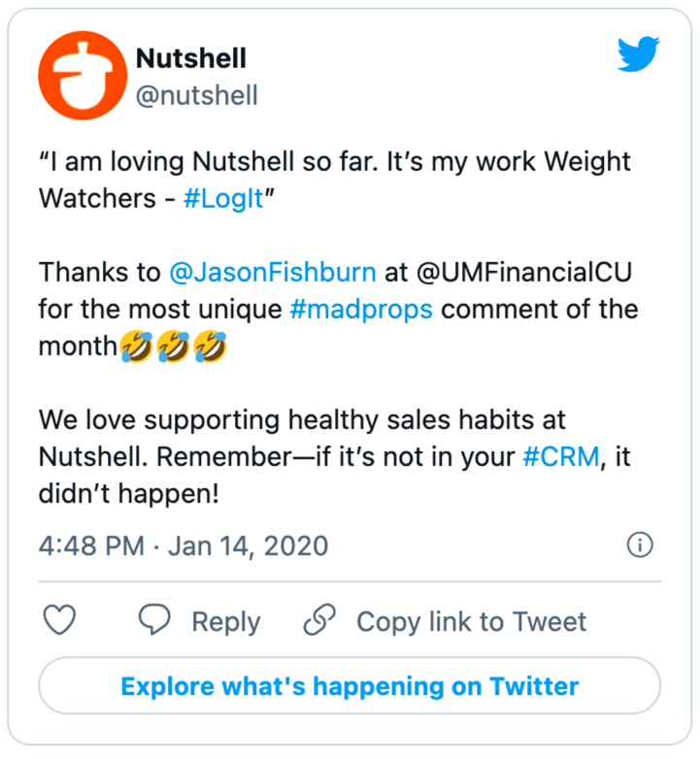Open the tweet info circle icon
This screenshot has height=759, width=700.
(x=640, y=545)
